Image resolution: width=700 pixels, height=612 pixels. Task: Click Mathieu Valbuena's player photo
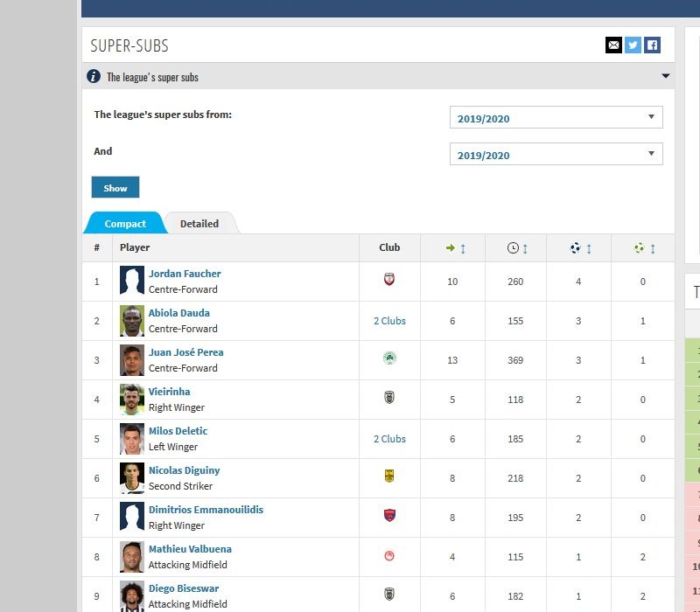tap(132, 557)
